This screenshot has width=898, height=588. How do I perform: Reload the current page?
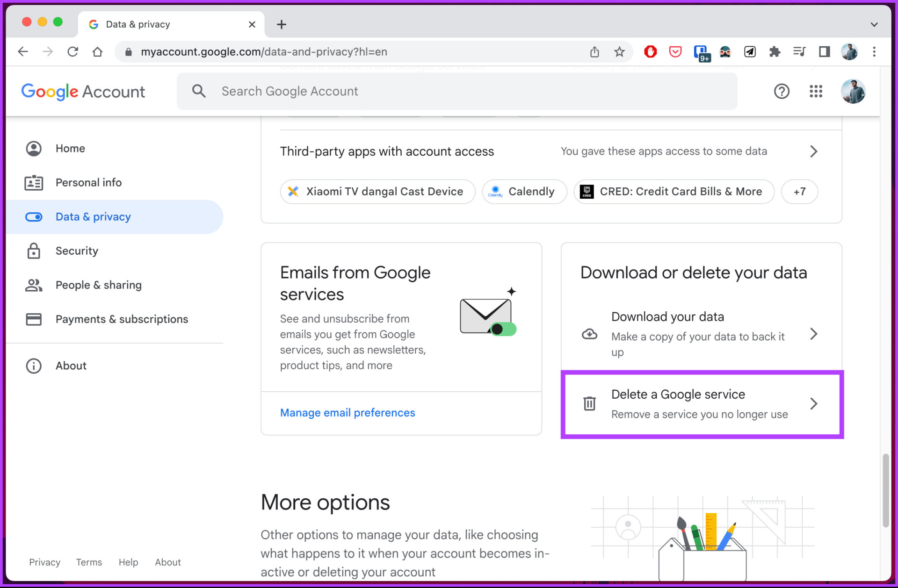point(72,51)
